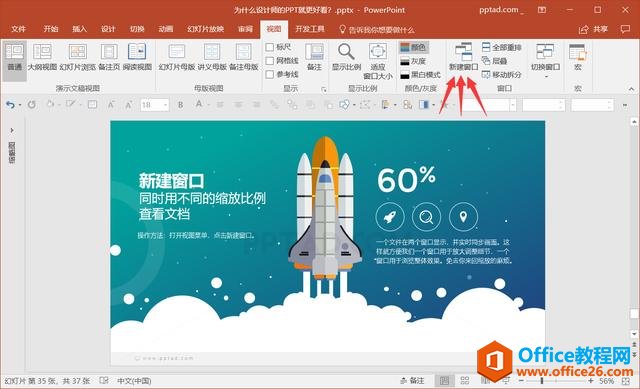
Task: Open the 切换窗口 switch windows dropdown
Action: [x=545, y=61]
